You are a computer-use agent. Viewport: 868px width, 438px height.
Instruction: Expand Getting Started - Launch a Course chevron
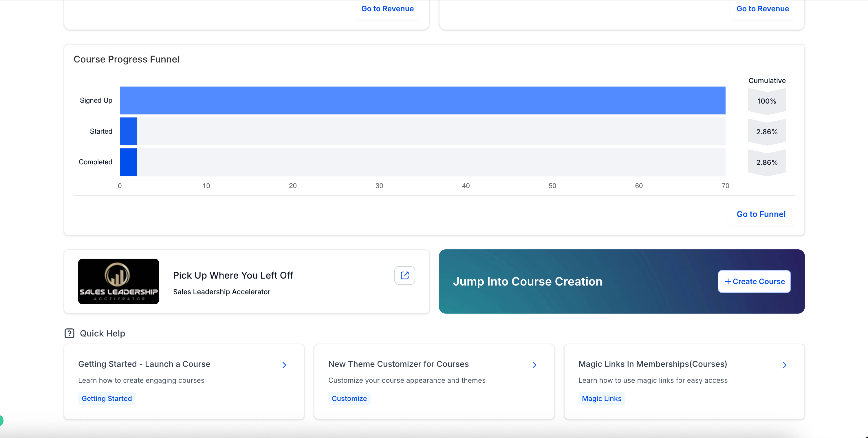point(284,365)
